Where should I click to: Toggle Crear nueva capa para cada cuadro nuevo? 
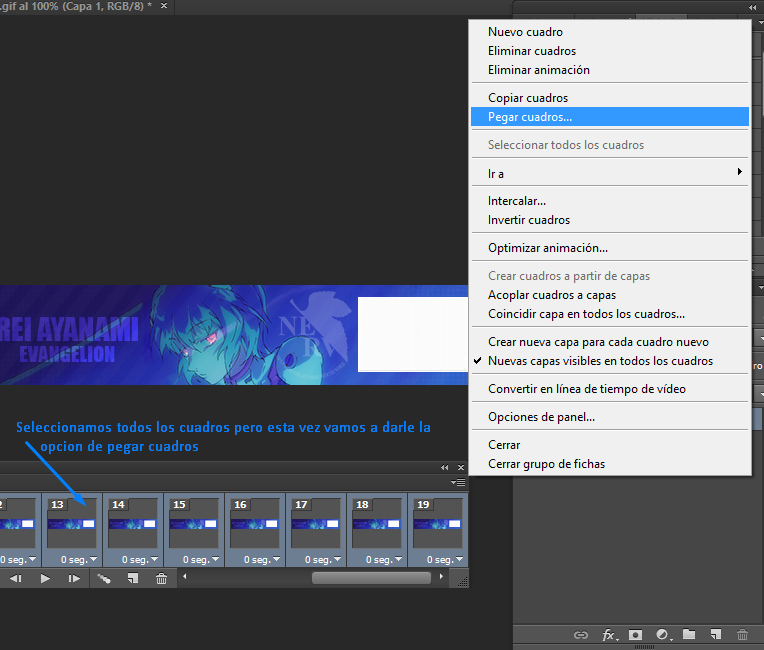[x=610, y=342]
